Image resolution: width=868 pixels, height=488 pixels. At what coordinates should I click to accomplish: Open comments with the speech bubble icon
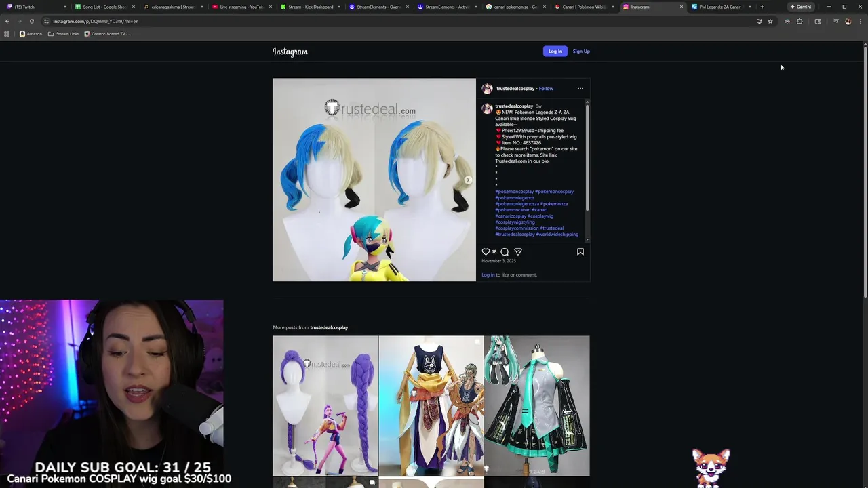[505, 251]
